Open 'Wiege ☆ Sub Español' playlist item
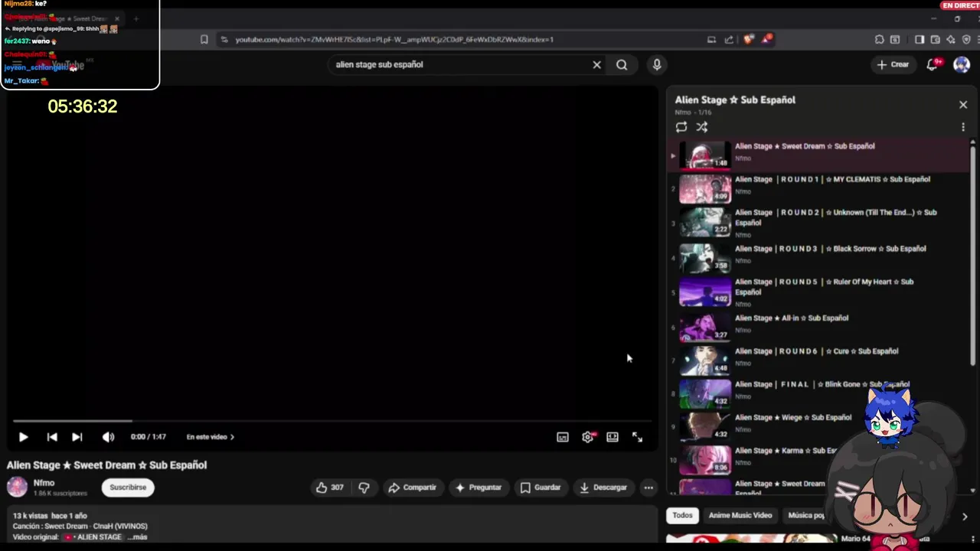This screenshot has width=980, height=551. [x=819, y=427]
